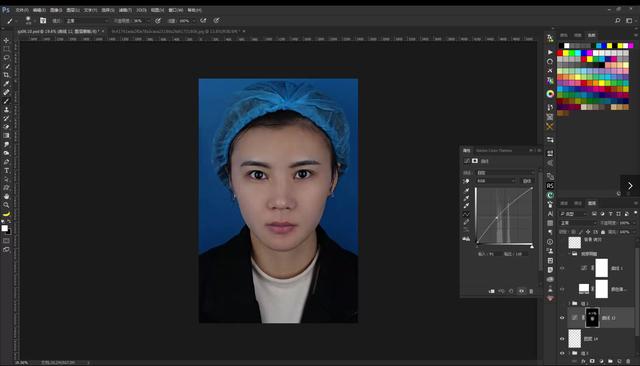Viewport: 640px width, 366px height.
Task: Hide the transparent layer below the curves layer
Action: point(562,339)
